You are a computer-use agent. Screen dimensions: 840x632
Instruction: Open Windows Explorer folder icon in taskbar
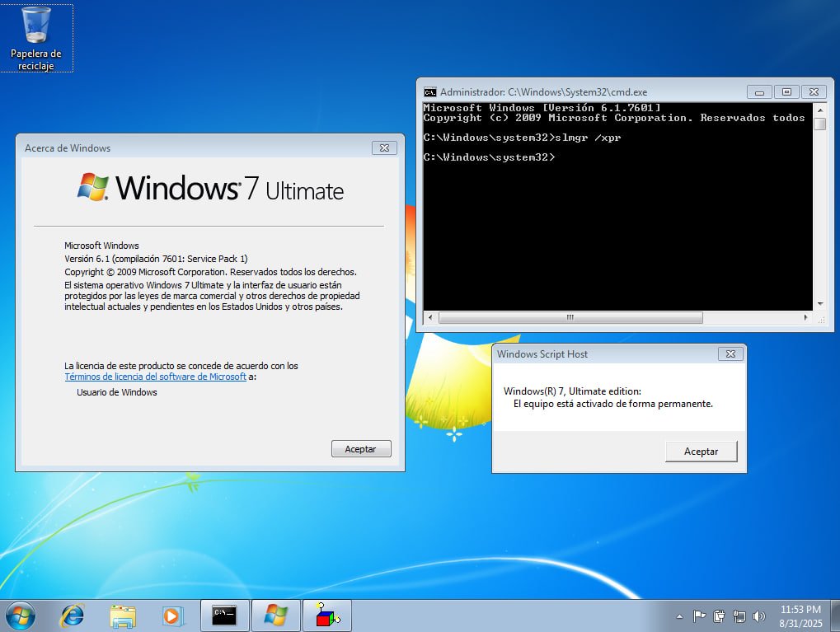(x=123, y=615)
